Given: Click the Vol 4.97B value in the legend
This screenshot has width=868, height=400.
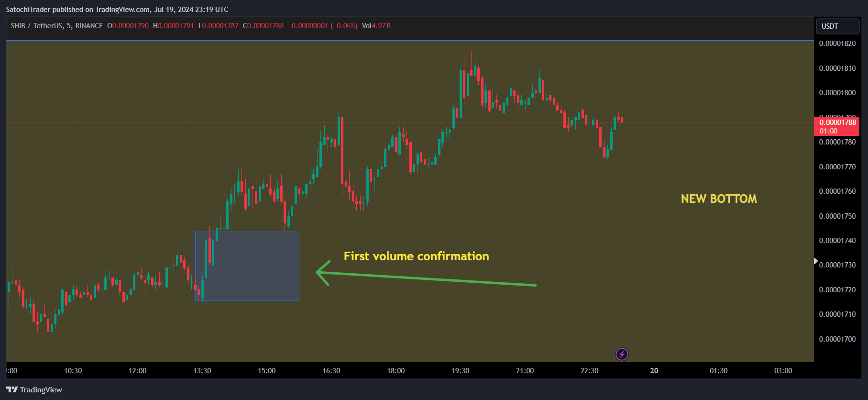Looking at the screenshot, I should click(x=376, y=26).
